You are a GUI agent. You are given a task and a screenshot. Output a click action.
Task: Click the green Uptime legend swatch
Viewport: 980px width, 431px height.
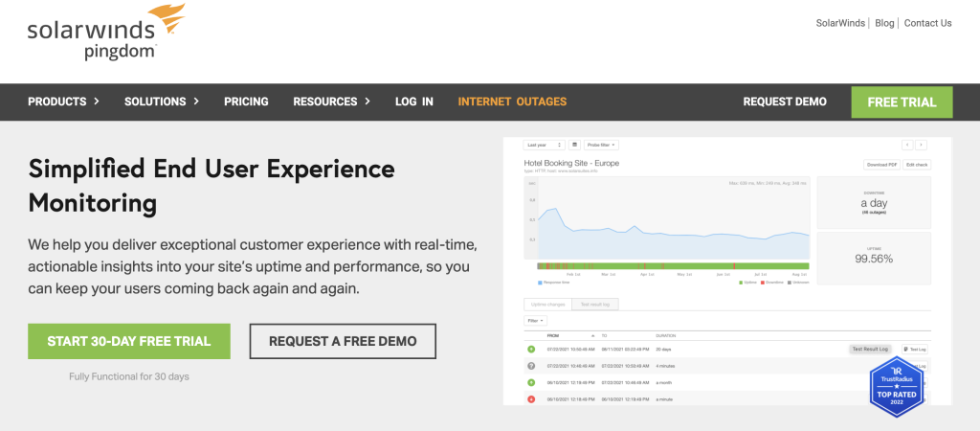click(742, 283)
